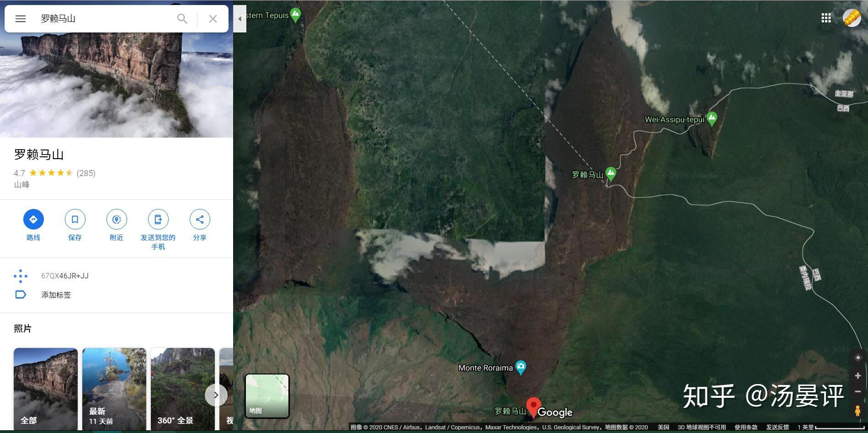Click the 山峰 category label
The image size is (868, 433).
coord(21,185)
